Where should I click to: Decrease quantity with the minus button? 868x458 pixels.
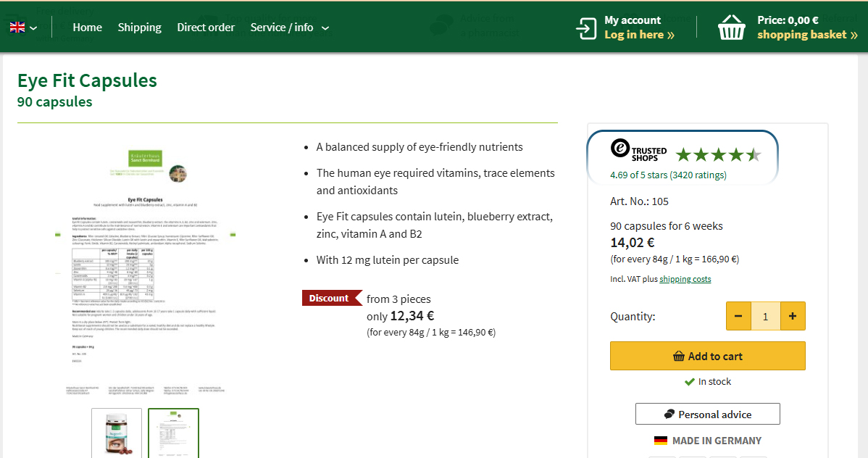tap(738, 316)
